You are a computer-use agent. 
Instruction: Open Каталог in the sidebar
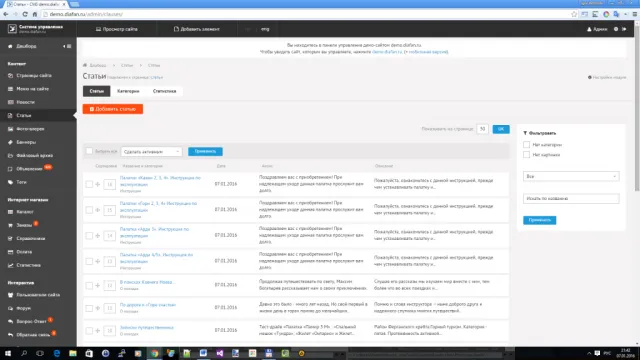(25, 212)
